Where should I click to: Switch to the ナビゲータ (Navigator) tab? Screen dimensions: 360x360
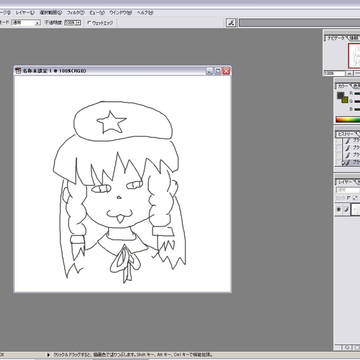coord(336,38)
